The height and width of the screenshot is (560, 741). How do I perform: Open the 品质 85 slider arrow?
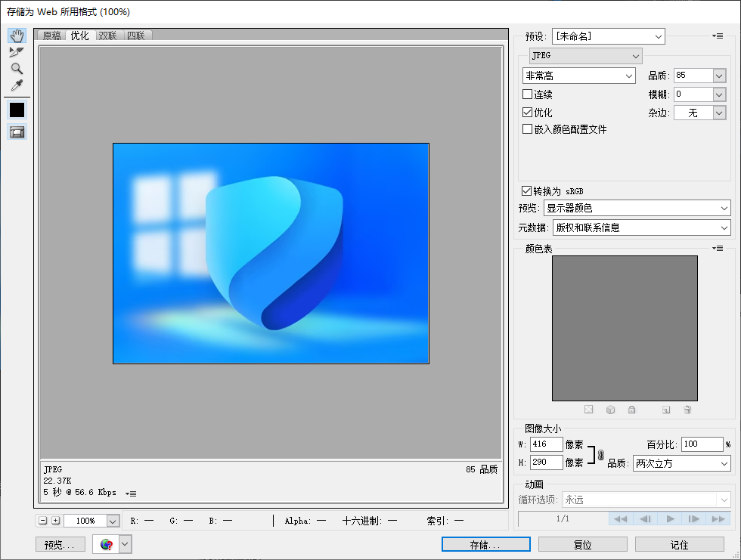coord(719,76)
